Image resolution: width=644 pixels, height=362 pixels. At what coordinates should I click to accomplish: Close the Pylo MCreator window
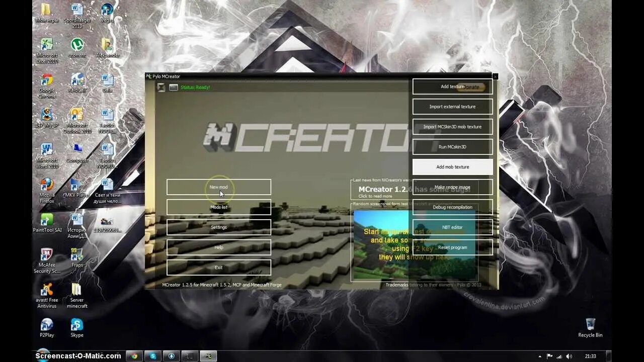point(495,76)
